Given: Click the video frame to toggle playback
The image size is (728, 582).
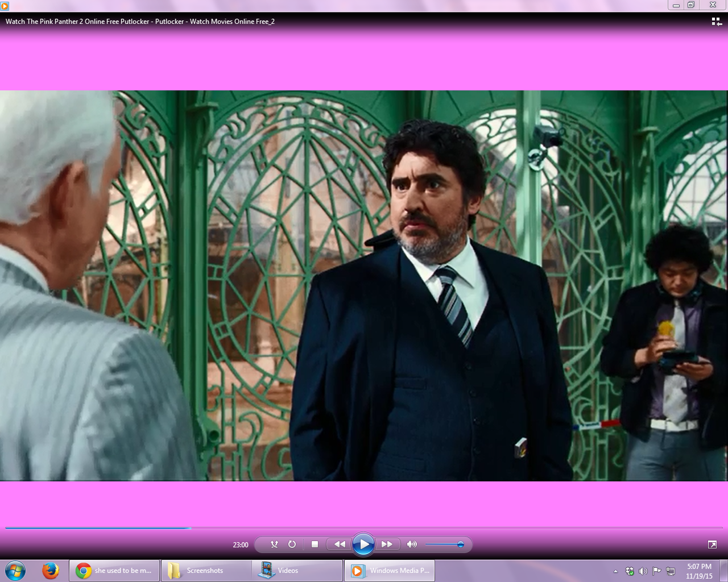Looking at the screenshot, I should coord(364,286).
